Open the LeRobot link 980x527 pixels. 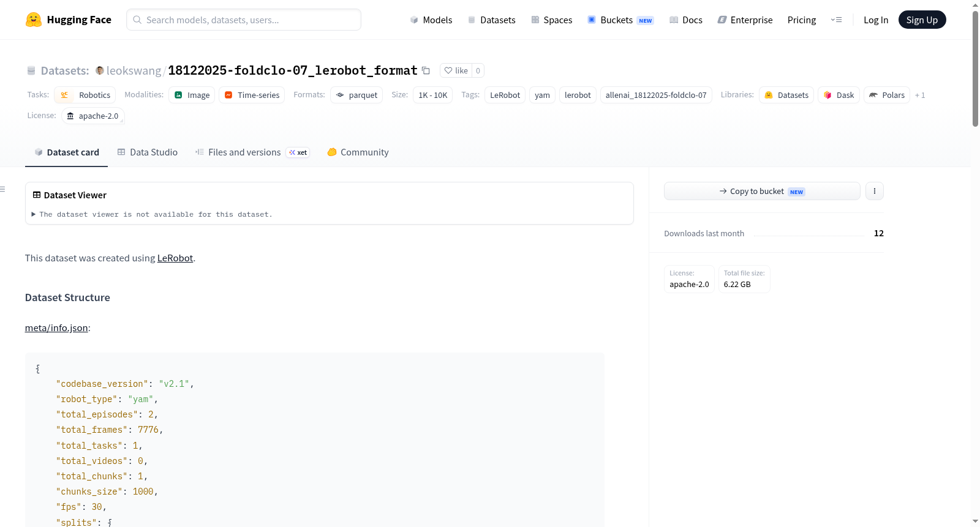[x=175, y=258]
